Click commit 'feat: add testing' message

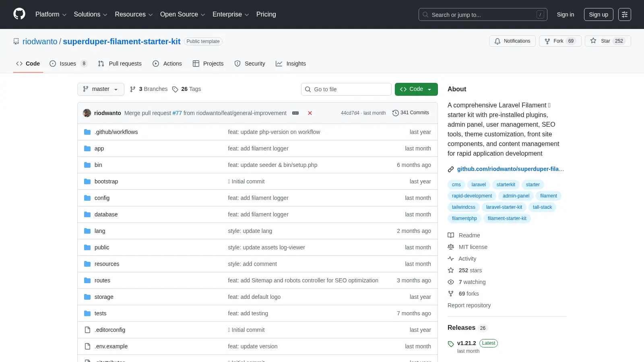(248, 313)
